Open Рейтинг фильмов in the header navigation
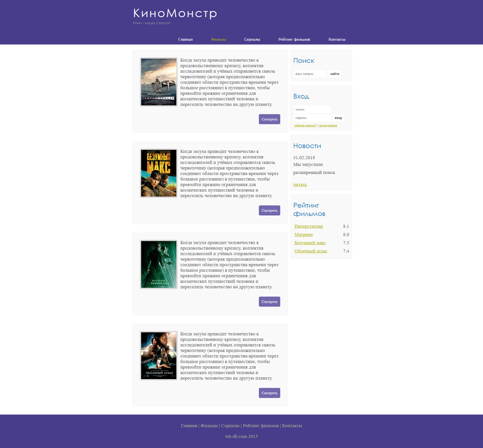The image size is (483, 448). coord(294,39)
